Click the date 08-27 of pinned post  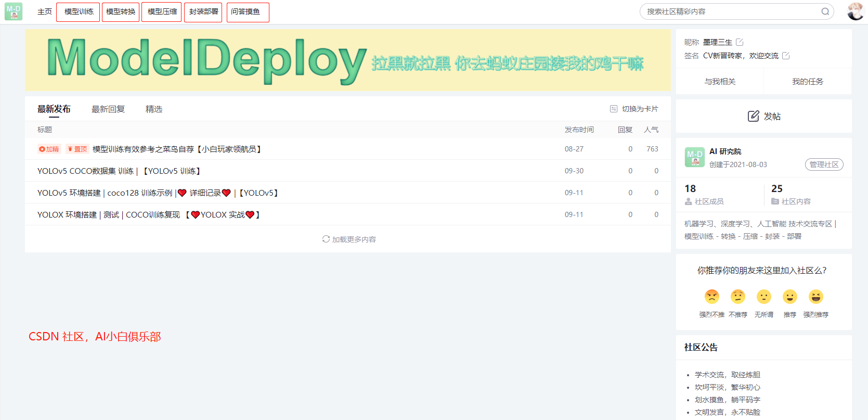pyautogui.click(x=574, y=149)
